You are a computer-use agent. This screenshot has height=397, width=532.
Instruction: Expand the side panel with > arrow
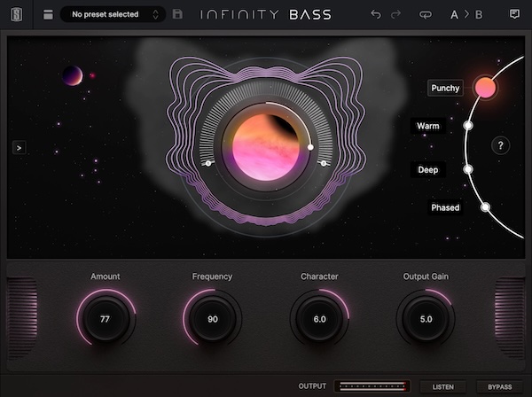(x=19, y=148)
